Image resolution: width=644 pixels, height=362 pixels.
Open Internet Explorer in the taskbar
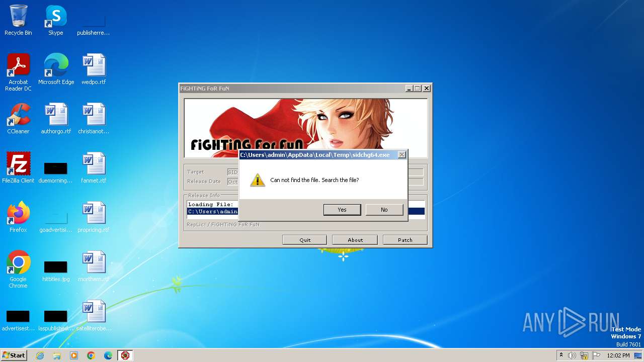point(40,355)
